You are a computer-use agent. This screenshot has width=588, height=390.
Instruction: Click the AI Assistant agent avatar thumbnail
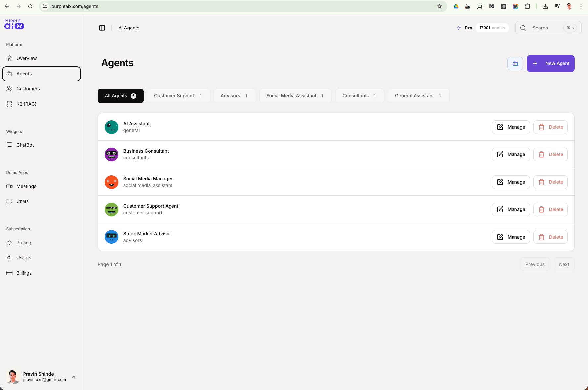(x=111, y=127)
